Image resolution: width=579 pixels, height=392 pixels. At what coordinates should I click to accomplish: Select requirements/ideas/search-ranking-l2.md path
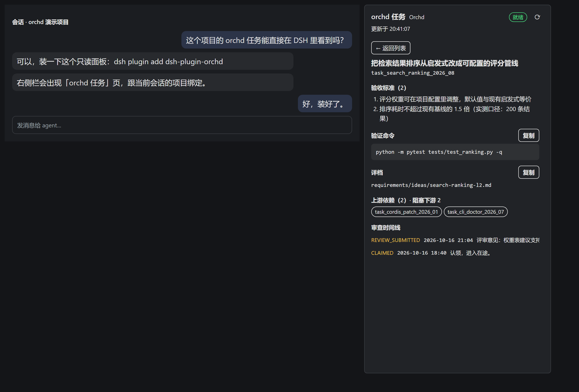click(x=431, y=185)
